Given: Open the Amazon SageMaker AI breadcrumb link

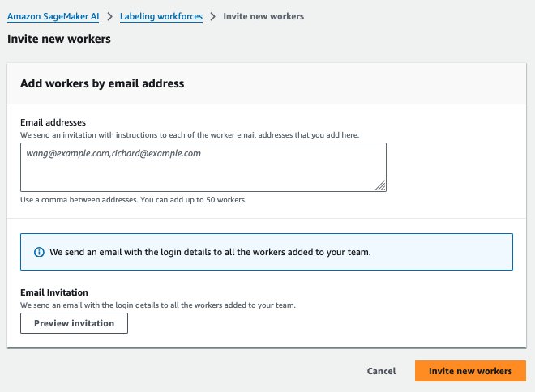Looking at the screenshot, I should [53, 16].
